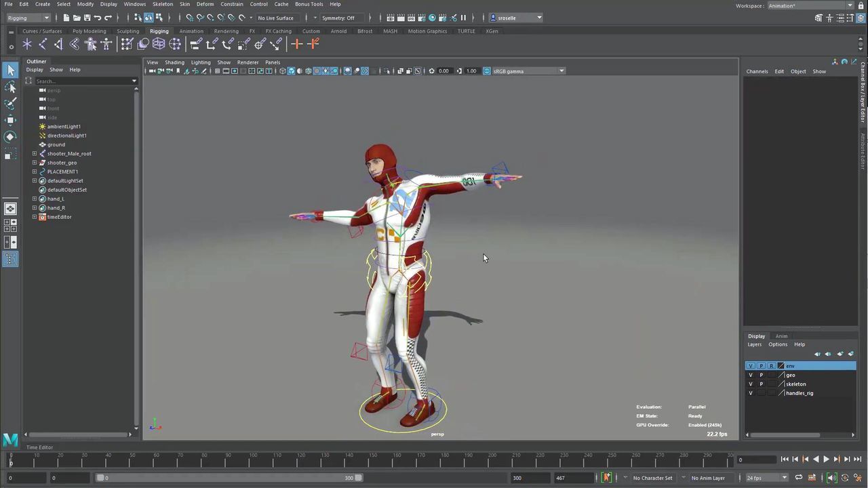Viewport: 868px width, 488px height.
Task: Open the Rigging menu set dropdown
Action: point(28,18)
